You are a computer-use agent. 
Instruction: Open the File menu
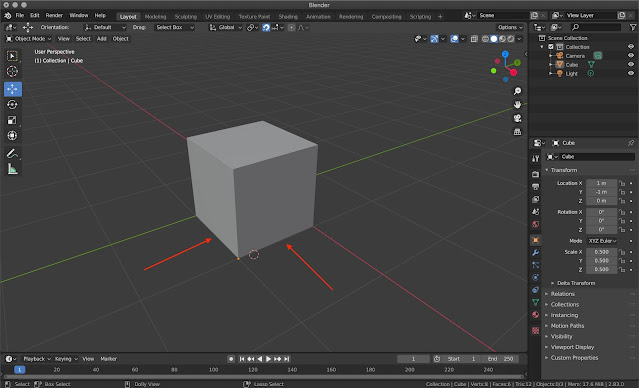pos(20,15)
